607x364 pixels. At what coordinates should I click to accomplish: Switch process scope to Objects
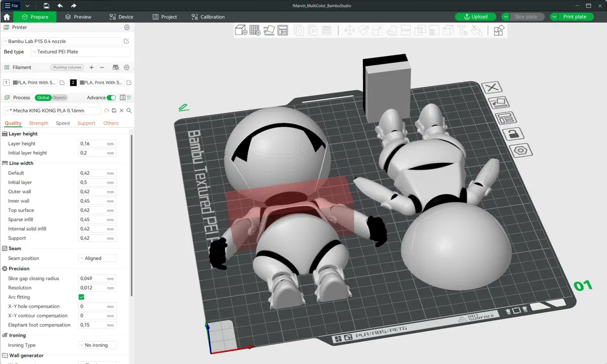click(x=59, y=98)
